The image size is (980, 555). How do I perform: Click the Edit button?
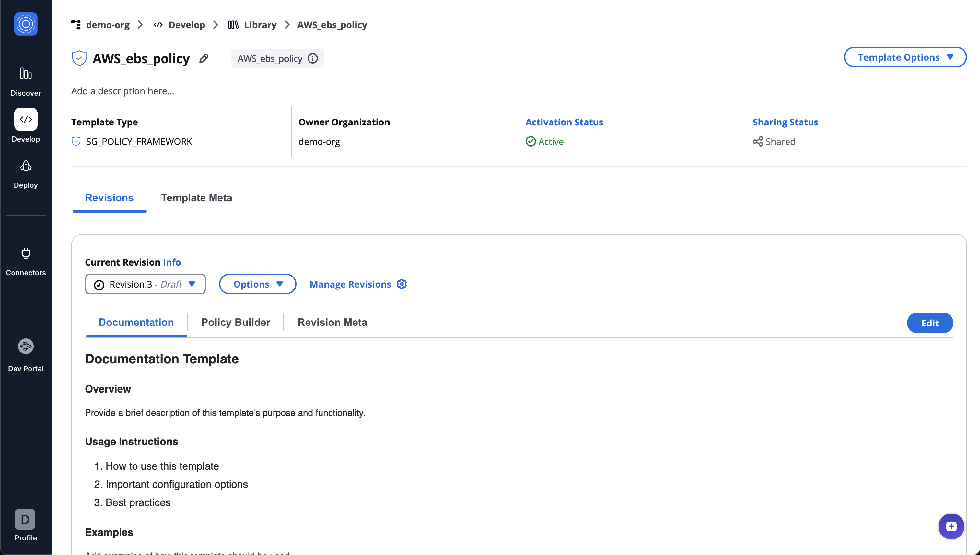930,323
